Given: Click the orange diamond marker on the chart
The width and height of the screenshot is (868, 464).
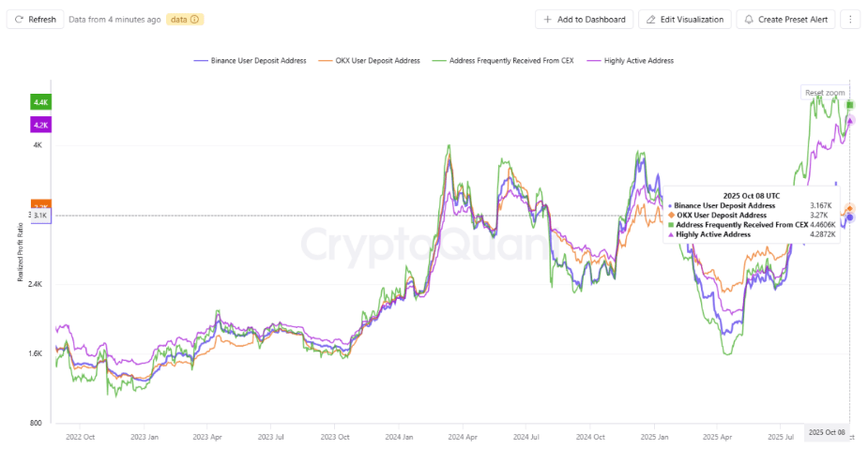Looking at the screenshot, I should point(850,209).
